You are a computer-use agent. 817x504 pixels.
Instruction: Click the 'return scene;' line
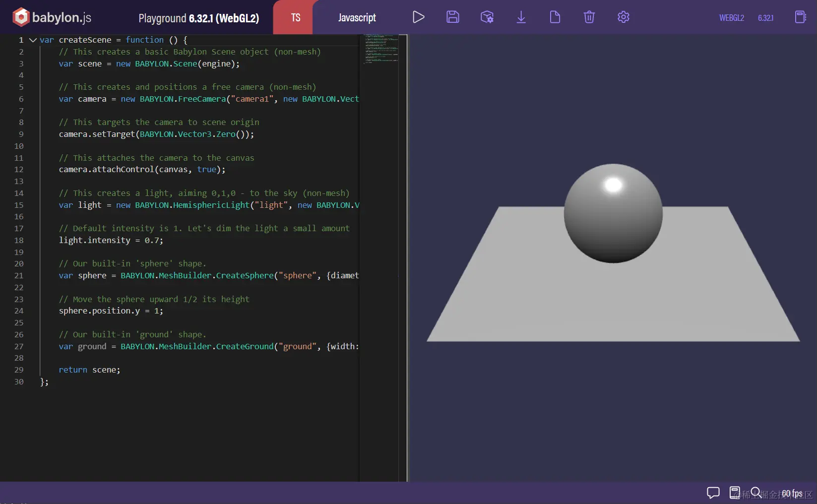point(89,370)
